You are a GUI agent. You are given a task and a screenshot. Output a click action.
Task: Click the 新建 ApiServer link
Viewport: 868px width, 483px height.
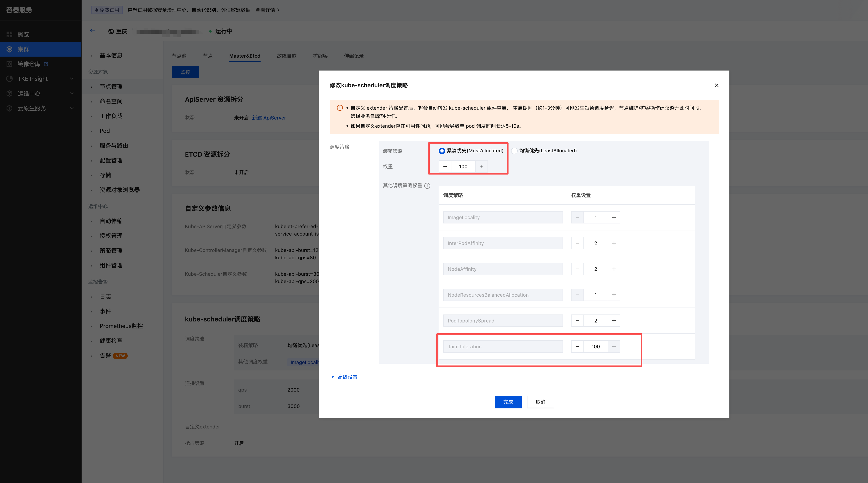(269, 118)
